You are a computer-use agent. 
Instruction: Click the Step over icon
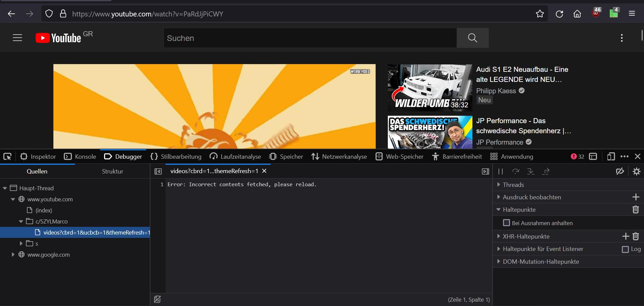click(x=515, y=171)
